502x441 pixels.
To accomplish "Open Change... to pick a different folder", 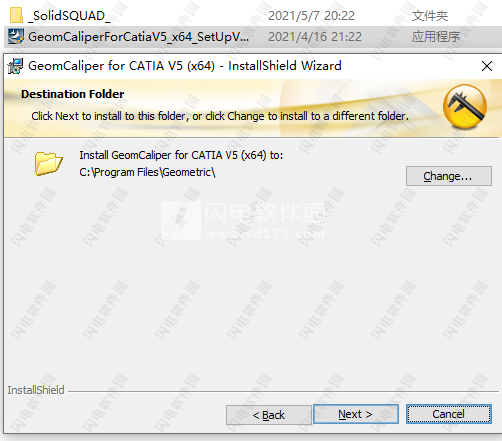I will 449,176.
